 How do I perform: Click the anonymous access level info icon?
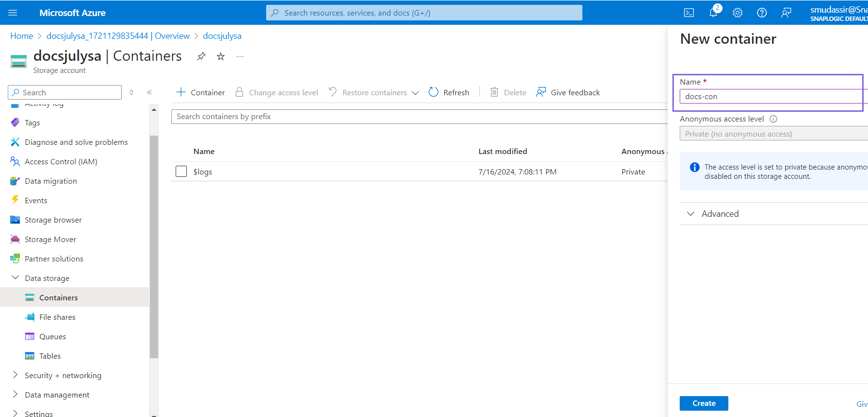click(x=773, y=119)
